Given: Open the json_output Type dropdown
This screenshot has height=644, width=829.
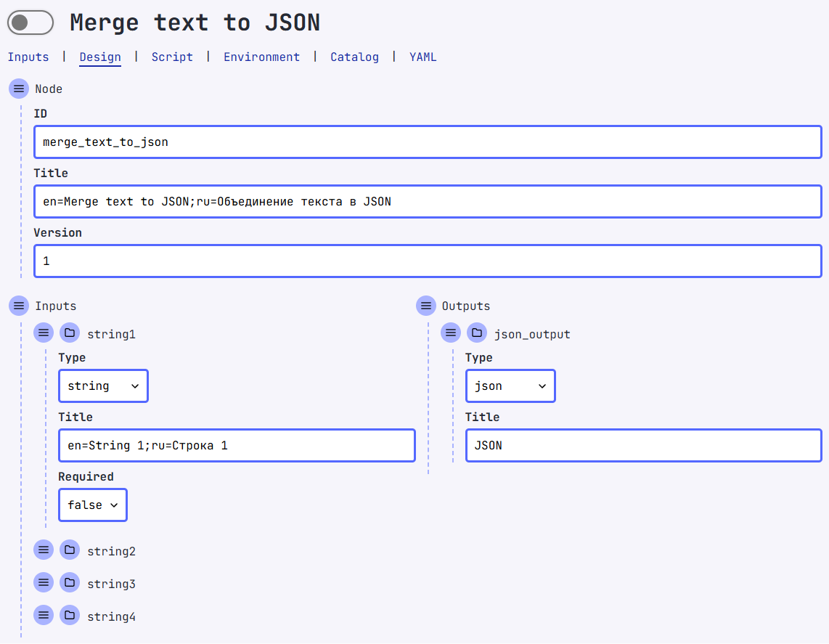Looking at the screenshot, I should (510, 386).
